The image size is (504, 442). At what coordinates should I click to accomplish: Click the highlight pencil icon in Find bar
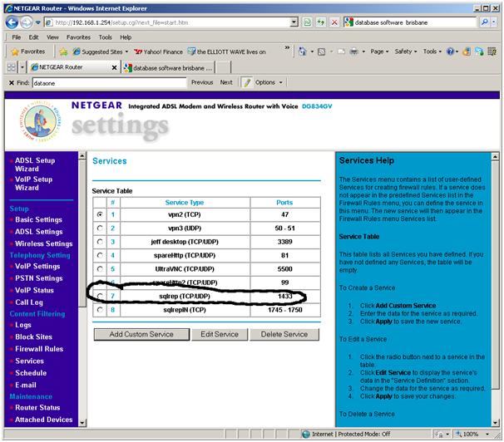click(247, 82)
